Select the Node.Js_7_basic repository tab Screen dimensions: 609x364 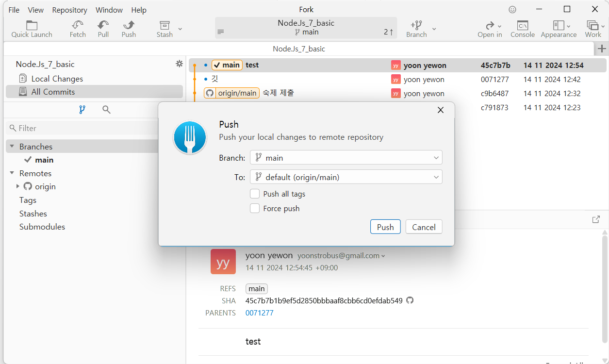[x=299, y=49]
